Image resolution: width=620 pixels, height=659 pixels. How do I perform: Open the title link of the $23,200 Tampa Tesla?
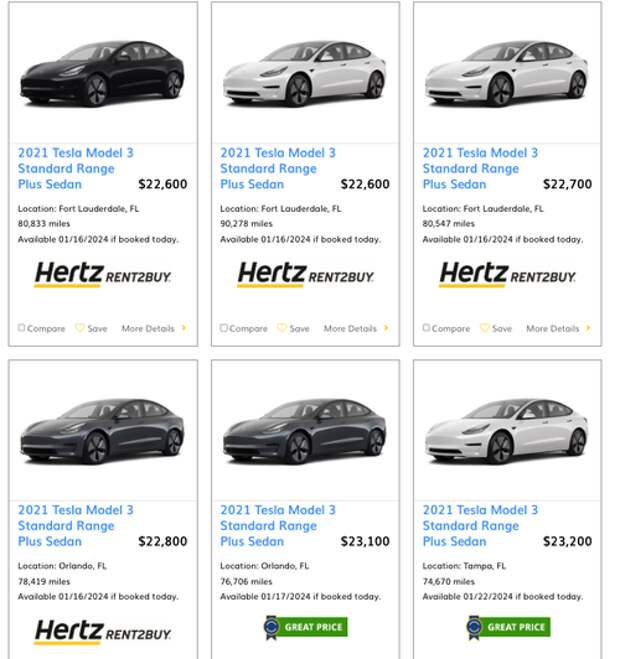click(x=480, y=525)
